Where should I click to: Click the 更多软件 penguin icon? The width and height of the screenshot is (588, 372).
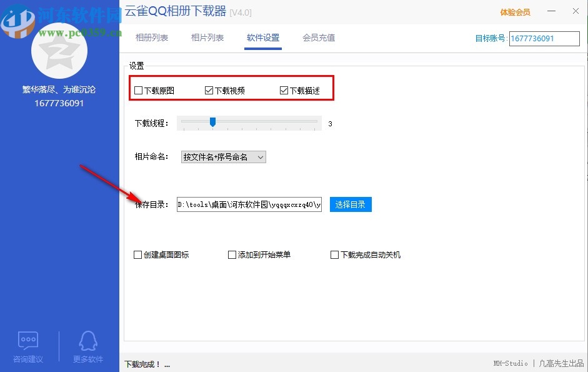coord(87,341)
